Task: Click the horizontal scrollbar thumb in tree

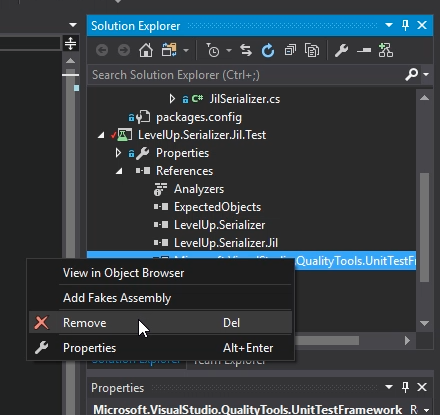Action: pos(327,340)
